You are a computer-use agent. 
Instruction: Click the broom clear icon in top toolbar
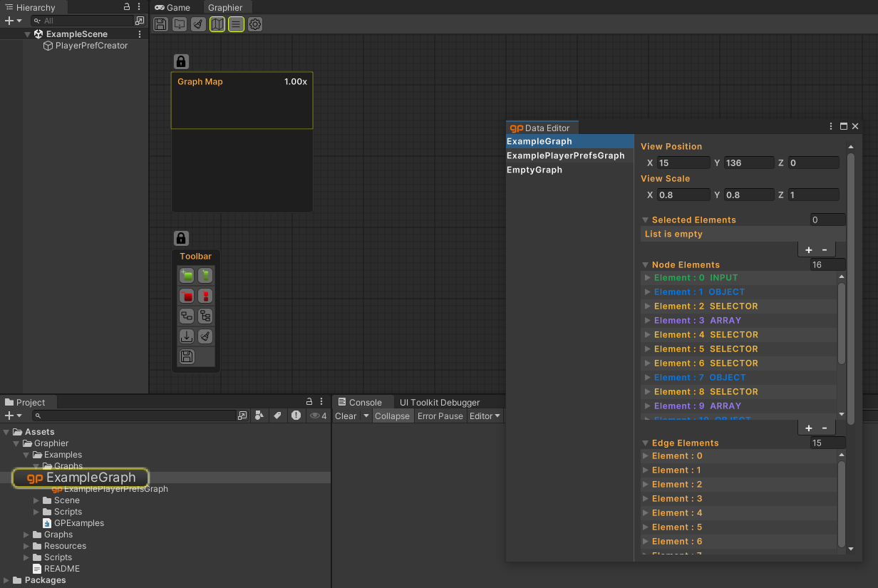click(199, 24)
